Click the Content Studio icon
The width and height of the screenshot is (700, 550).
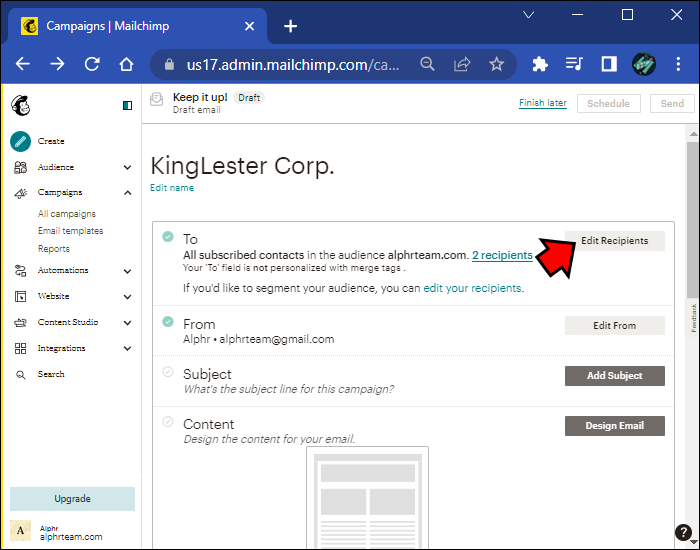pyautogui.click(x=21, y=322)
